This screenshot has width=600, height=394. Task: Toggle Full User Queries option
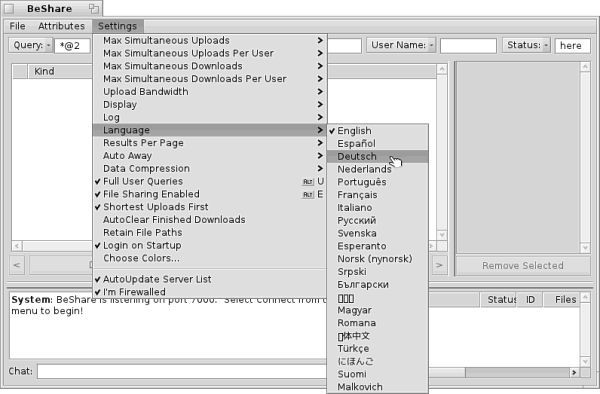point(210,181)
